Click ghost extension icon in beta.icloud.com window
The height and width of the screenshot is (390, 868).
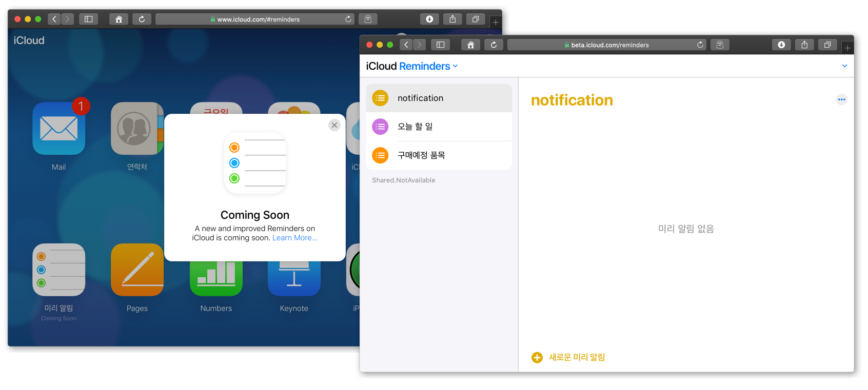click(x=720, y=45)
